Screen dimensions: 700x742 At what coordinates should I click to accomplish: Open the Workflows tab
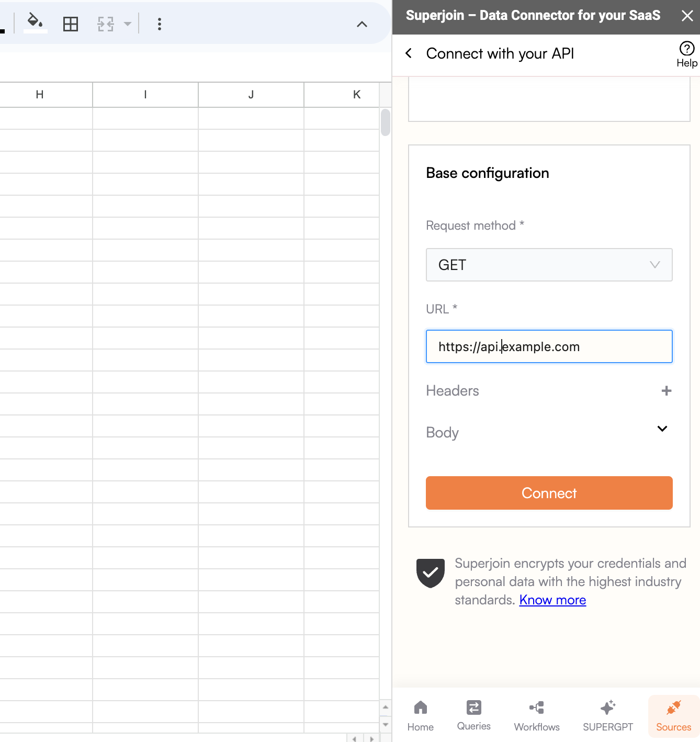537,716
